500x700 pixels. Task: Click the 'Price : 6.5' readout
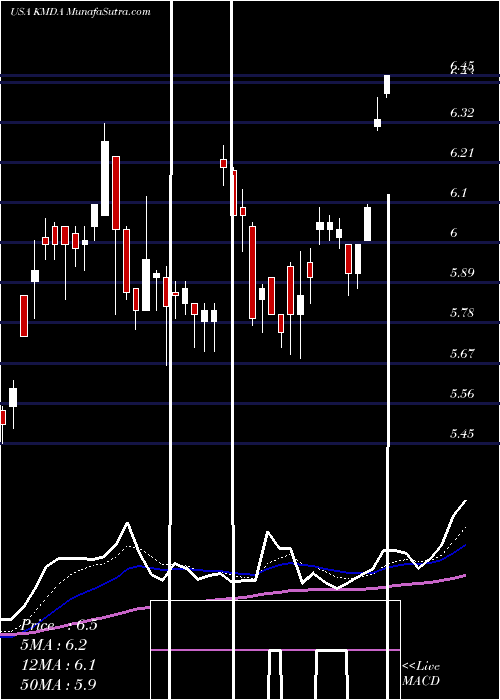click(x=59, y=625)
